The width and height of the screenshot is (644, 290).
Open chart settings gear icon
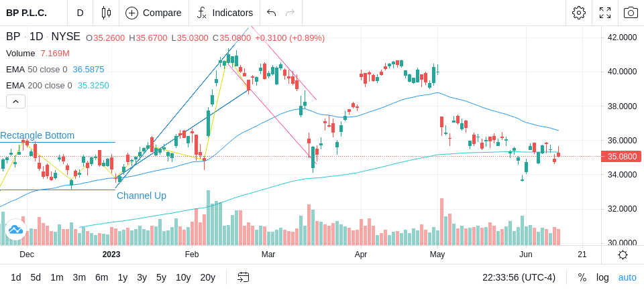coord(579,13)
